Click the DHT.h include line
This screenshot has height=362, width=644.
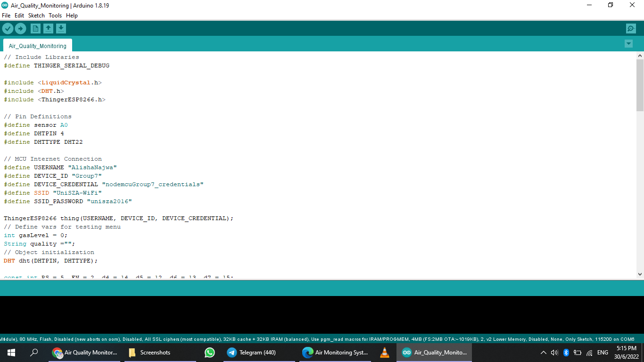point(34,91)
